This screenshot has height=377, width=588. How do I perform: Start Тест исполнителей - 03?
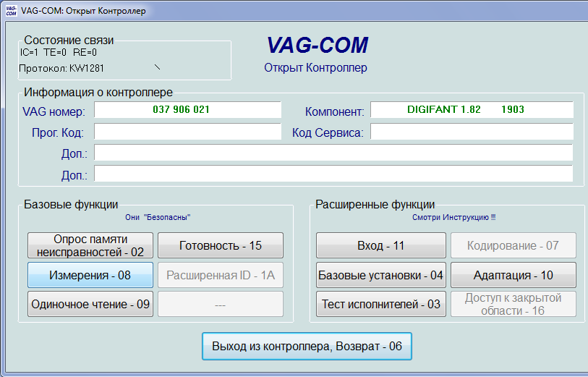[x=381, y=304]
